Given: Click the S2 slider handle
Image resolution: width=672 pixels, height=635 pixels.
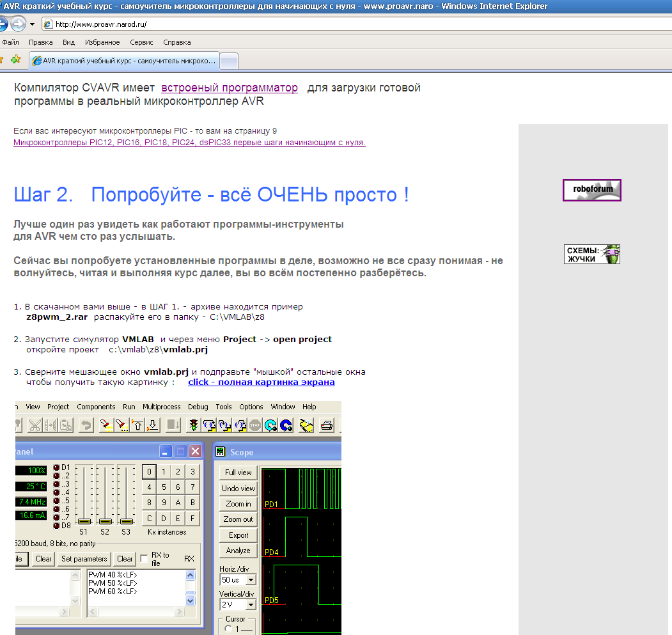Looking at the screenshot, I should 105,521.
